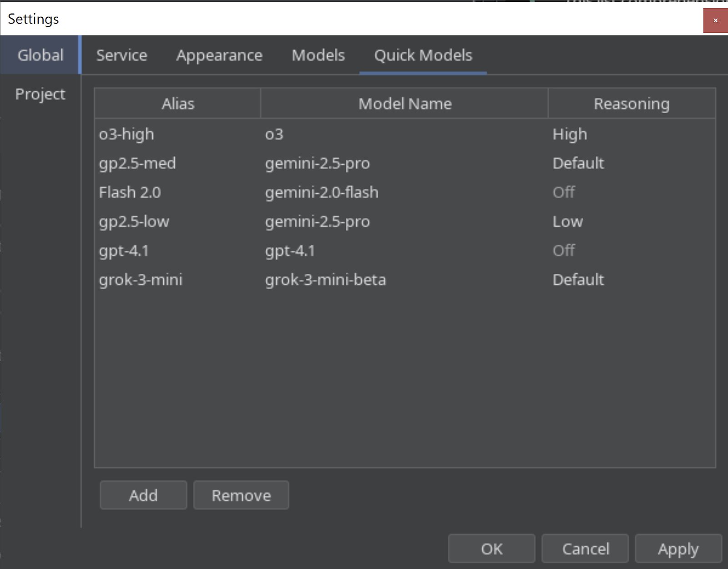Select the Global settings section
728x569 pixels.
pos(40,55)
